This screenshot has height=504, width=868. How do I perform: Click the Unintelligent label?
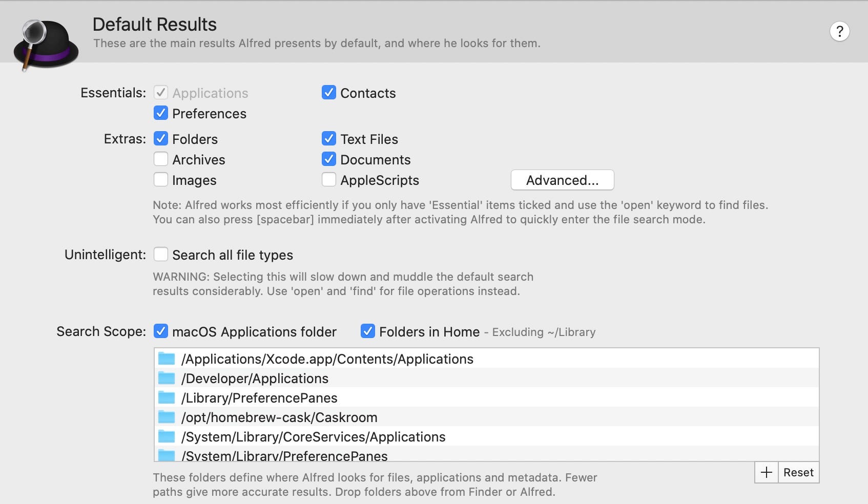click(x=106, y=255)
